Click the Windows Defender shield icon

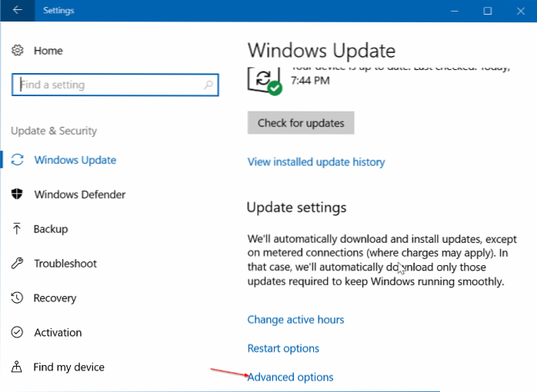[x=17, y=195]
